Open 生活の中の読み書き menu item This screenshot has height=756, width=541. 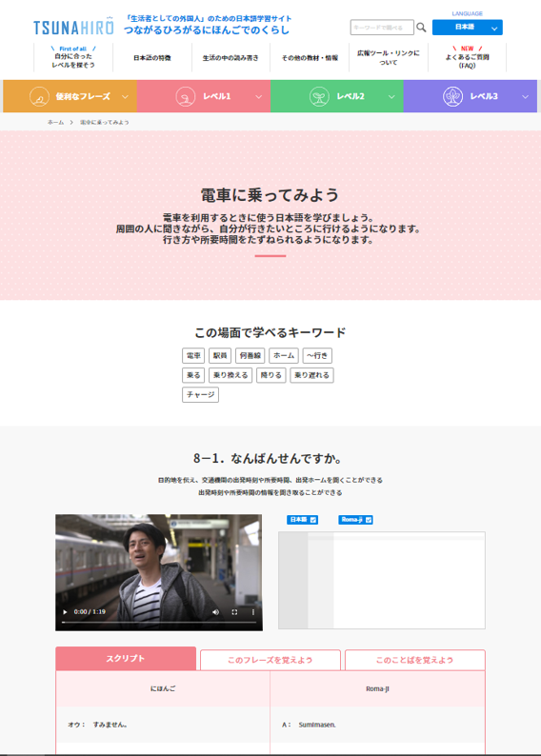pyautogui.click(x=230, y=57)
